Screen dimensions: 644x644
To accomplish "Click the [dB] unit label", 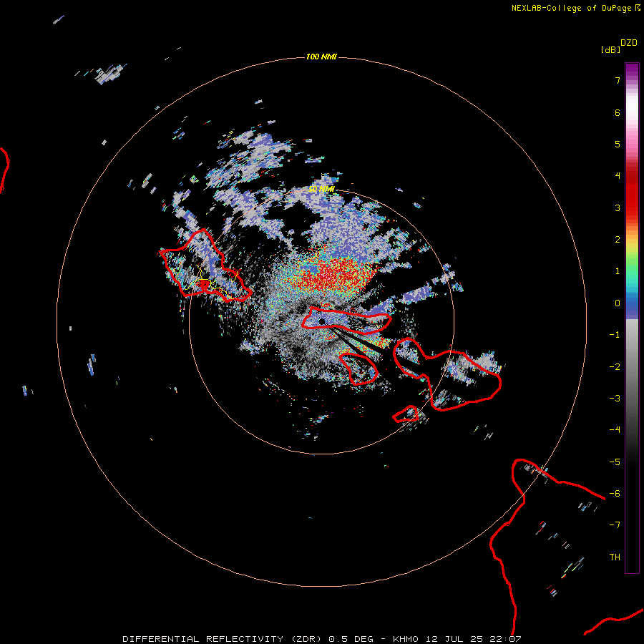I will 610,50.
